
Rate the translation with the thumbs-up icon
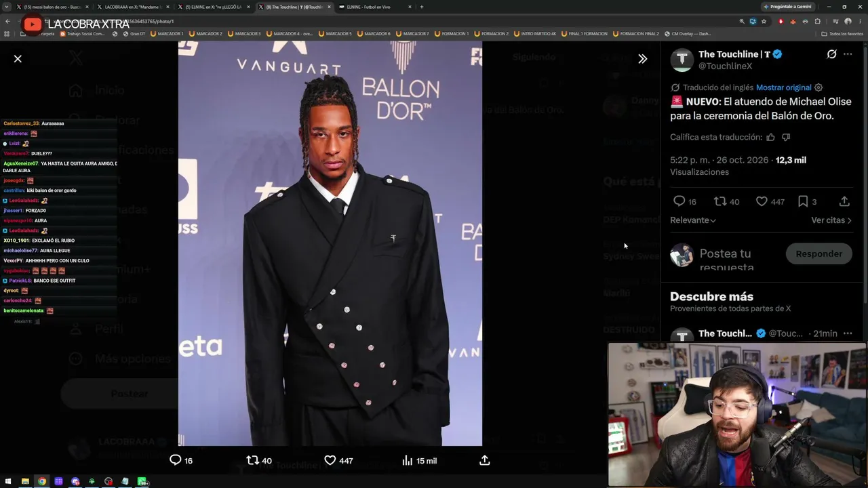coord(770,137)
